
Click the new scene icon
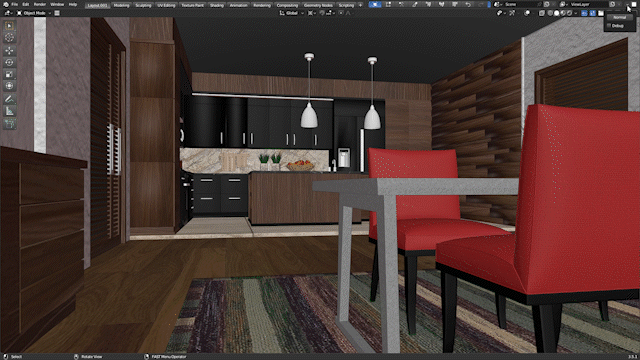[x=547, y=4]
